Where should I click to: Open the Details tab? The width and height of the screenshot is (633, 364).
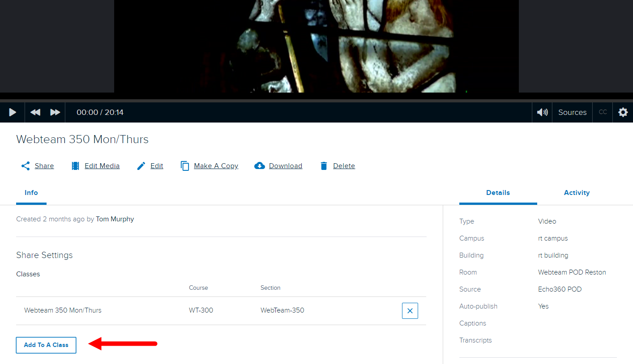coord(498,193)
